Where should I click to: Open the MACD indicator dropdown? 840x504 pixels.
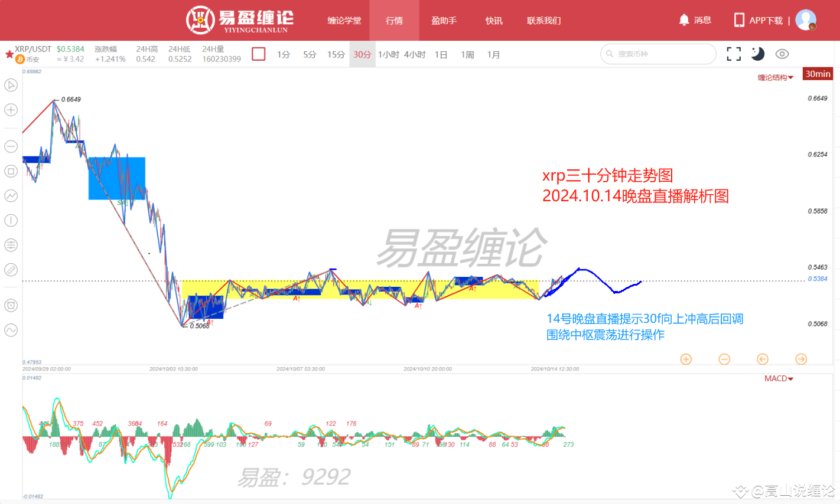[x=778, y=378]
